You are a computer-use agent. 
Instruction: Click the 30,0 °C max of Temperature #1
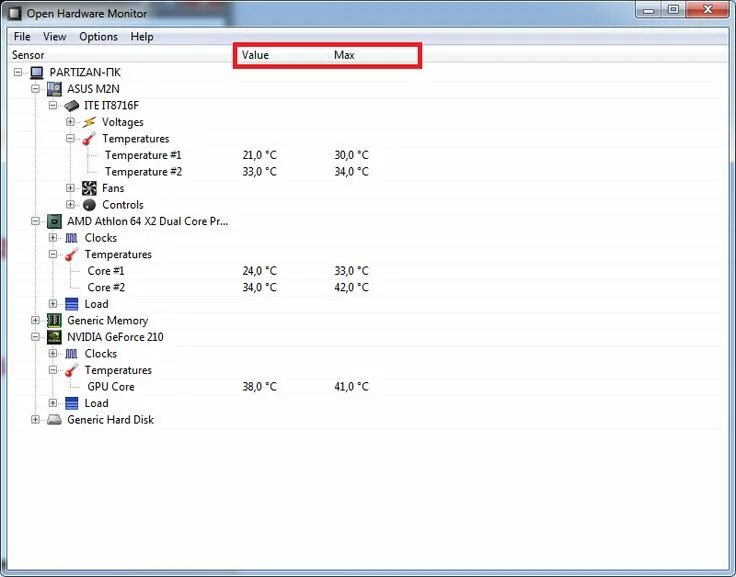tap(352, 155)
